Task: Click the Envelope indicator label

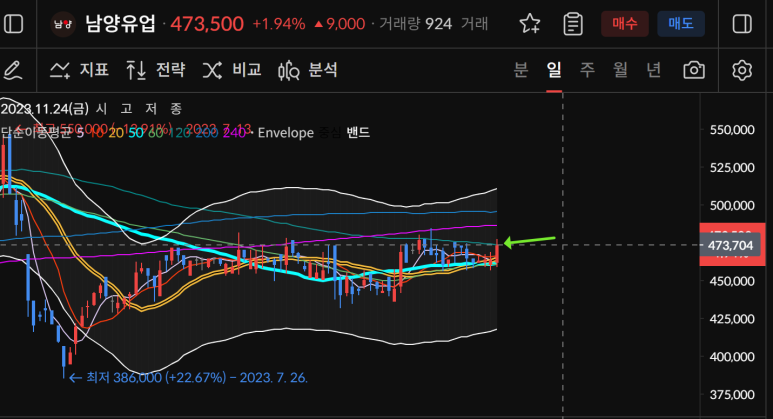Action: pyautogui.click(x=285, y=133)
